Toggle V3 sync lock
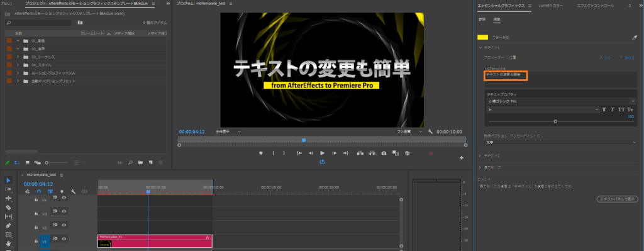This screenshot has width=644, height=251. (x=55, y=211)
